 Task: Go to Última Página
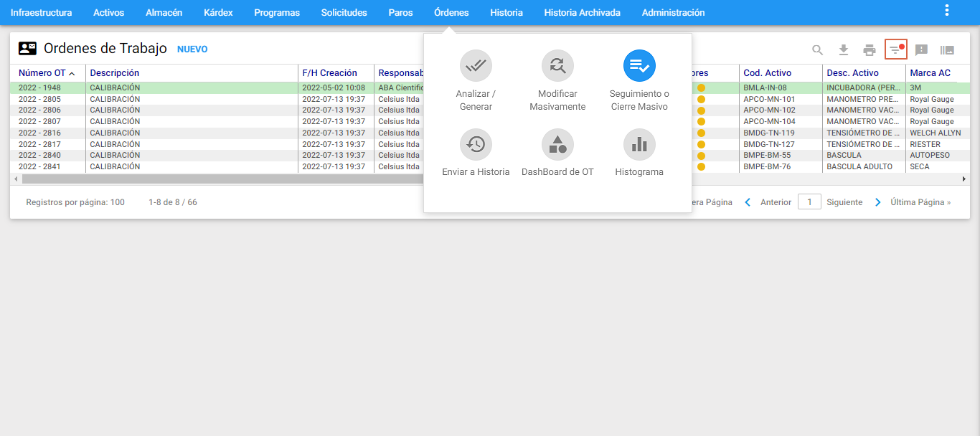920,202
